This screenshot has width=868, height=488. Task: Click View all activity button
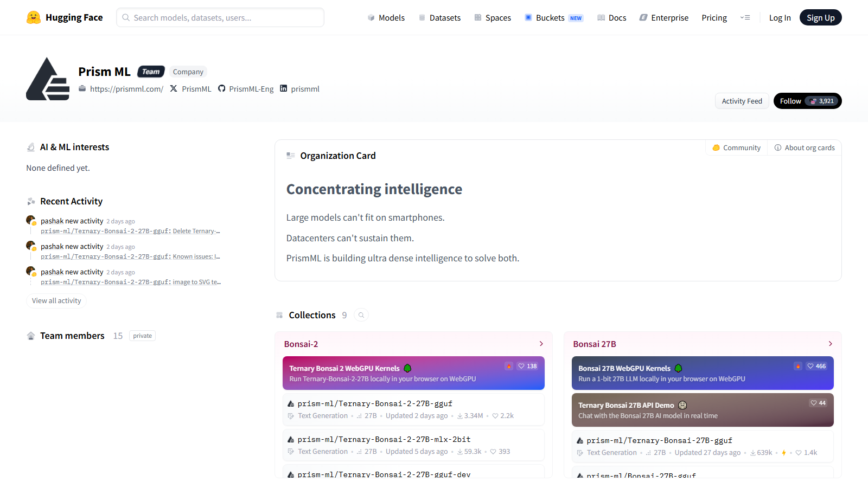pos(56,300)
